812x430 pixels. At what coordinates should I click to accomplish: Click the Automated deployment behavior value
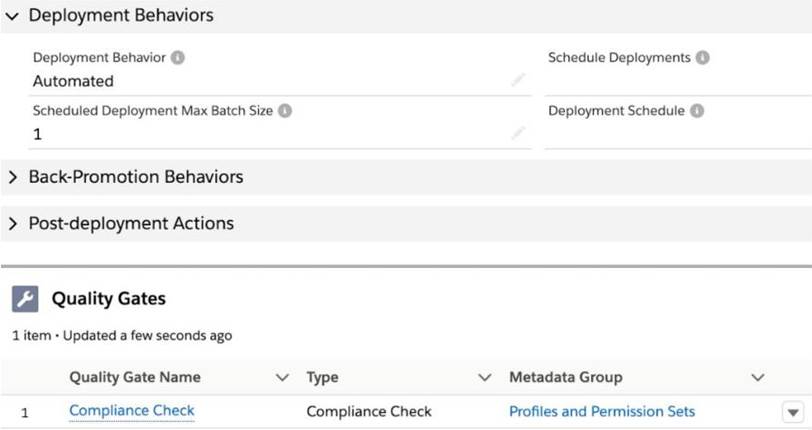(73, 81)
